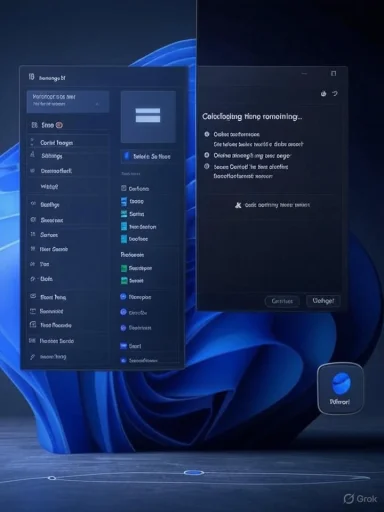
Task: Click the red badge next to "Smo"
Action: (59, 125)
